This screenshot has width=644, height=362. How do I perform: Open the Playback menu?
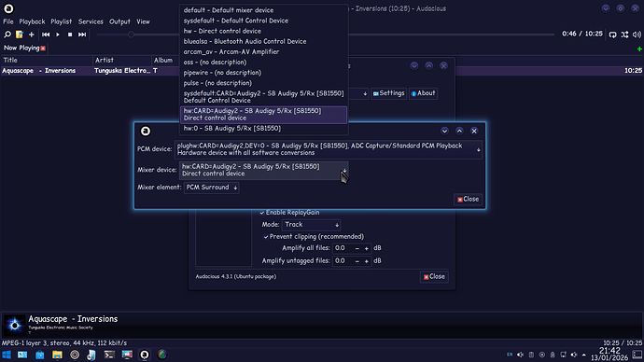pyautogui.click(x=32, y=21)
